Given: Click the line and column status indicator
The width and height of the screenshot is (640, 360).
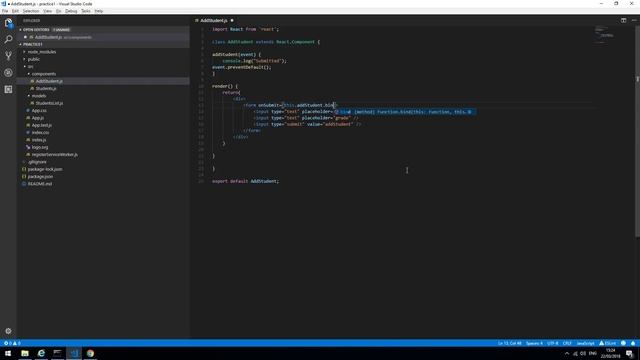Looking at the screenshot, I should tap(509, 343).
